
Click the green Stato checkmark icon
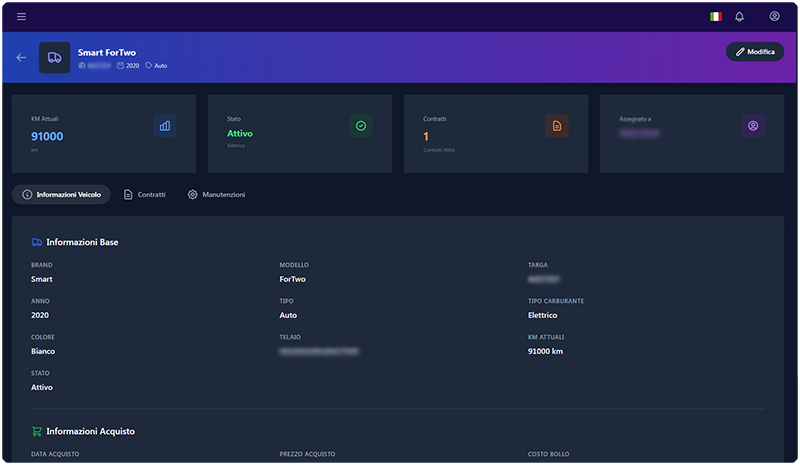tap(361, 126)
